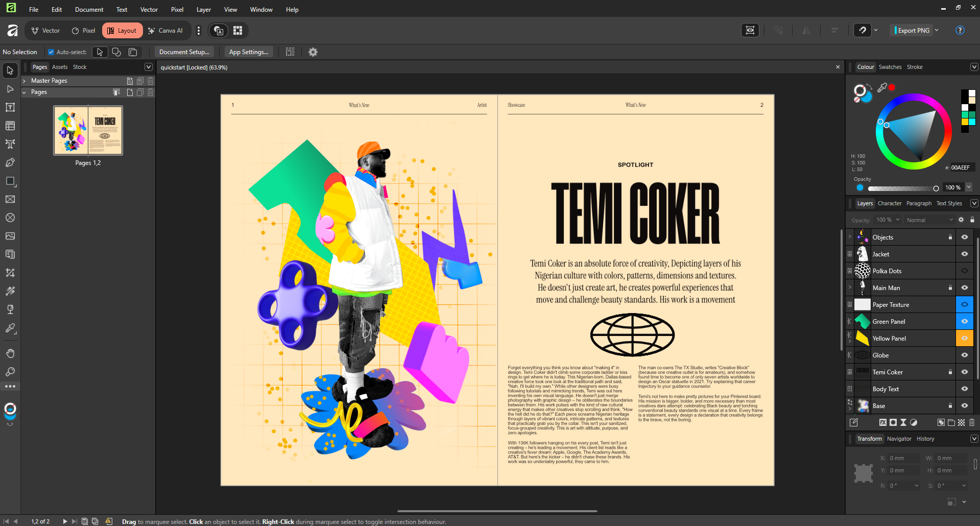Click the yellow swatch in the Colour panel
The image size is (980, 526).
tap(965, 122)
